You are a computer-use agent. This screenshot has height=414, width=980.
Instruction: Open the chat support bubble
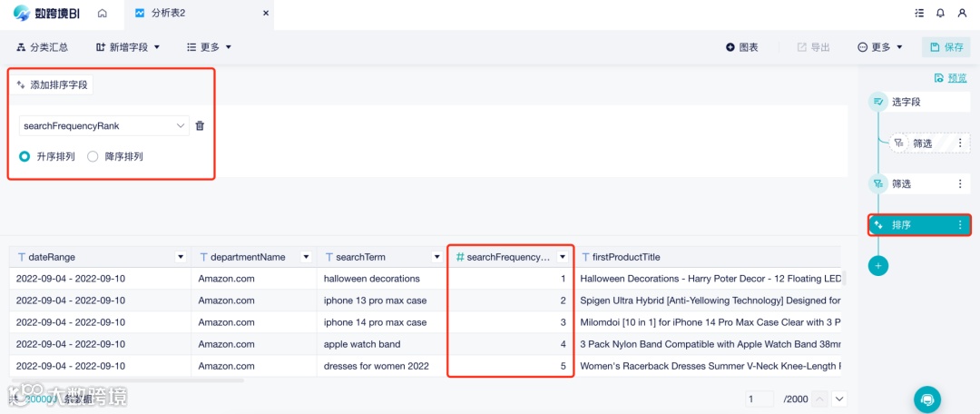927,399
